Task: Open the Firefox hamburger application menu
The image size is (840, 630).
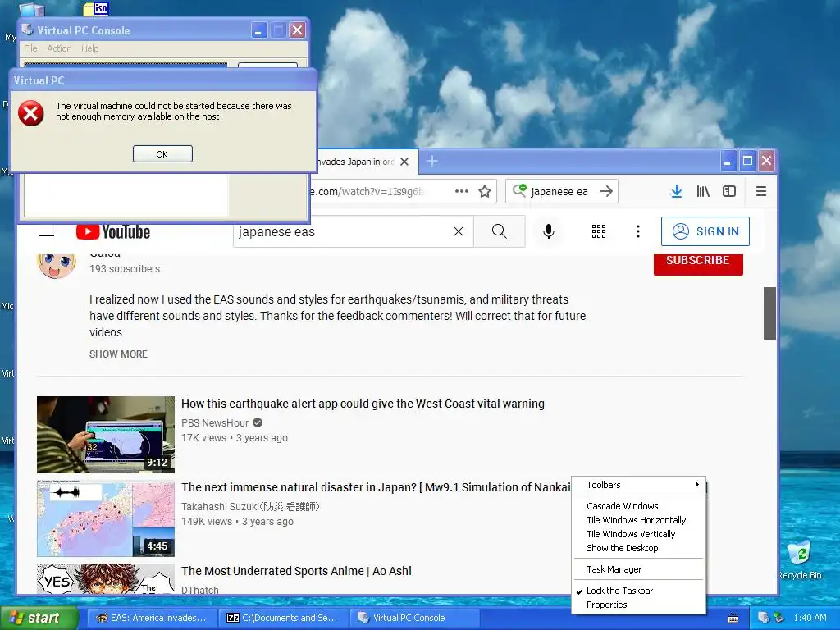Action: [x=760, y=191]
